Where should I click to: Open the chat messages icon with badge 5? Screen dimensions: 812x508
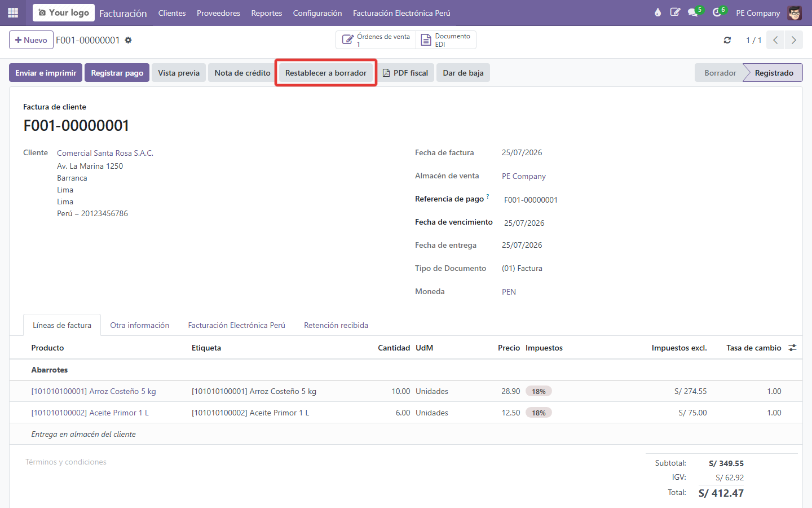pyautogui.click(x=693, y=12)
